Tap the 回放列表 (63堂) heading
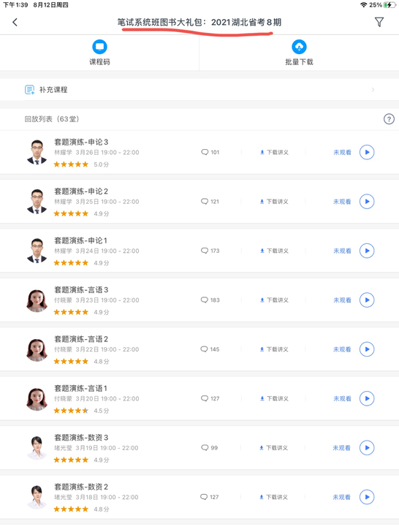The height and width of the screenshot is (532, 399). pyautogui.click(x=52, y=119)
